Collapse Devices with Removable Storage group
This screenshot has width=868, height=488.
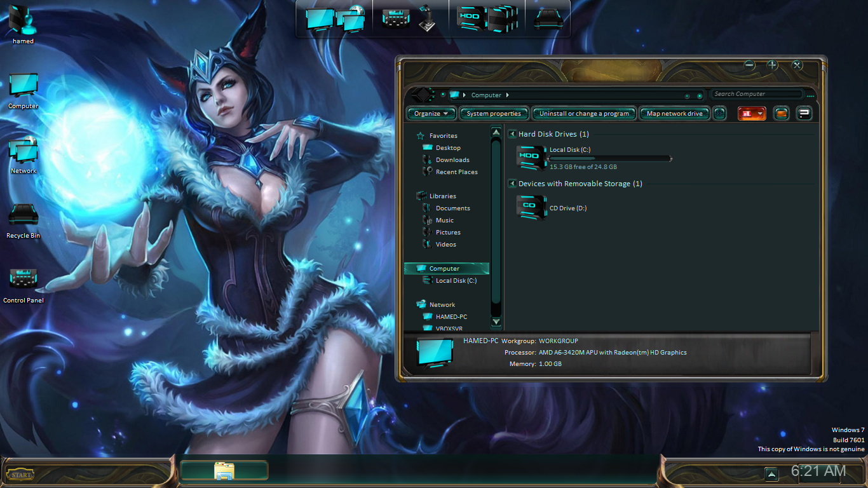click(513, 184)
